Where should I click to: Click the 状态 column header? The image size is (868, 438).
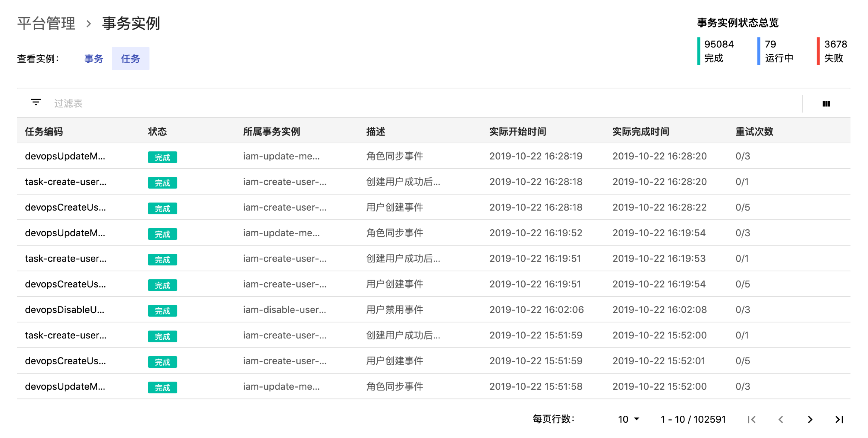[157, 131]
